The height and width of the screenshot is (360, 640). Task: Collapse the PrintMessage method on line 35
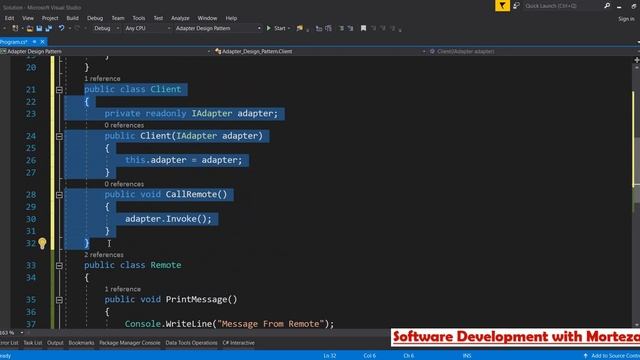[59, 300]
